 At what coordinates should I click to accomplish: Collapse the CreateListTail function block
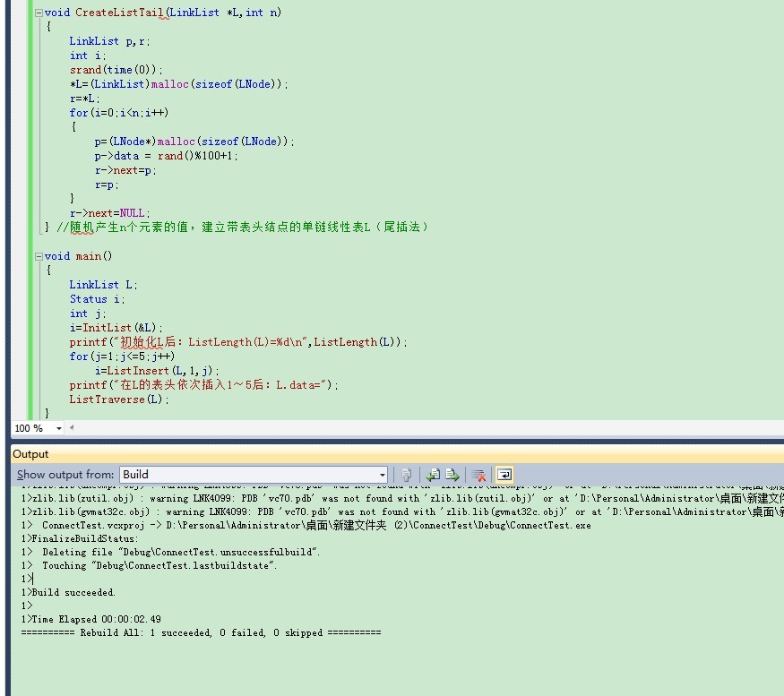[39, 13]
